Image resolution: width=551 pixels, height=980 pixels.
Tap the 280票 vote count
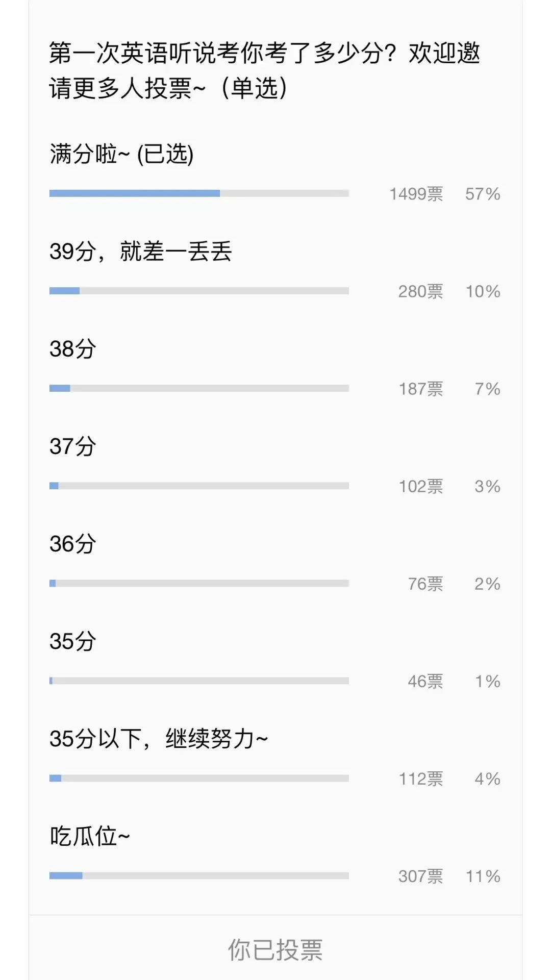[420, 292]
